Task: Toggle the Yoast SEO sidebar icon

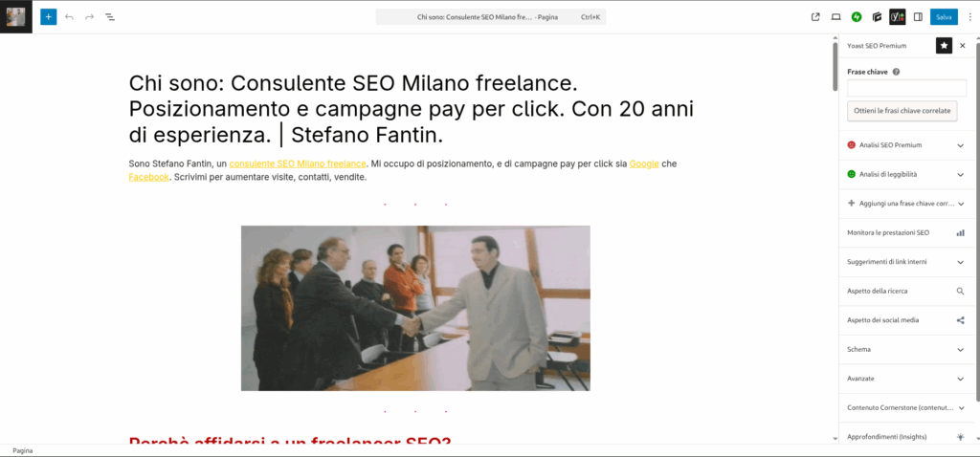Action: pyautogui.click(x=898, y=17)
